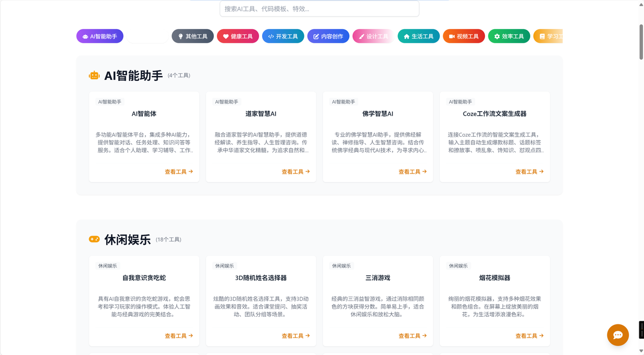The image size is (644, 355).
Task: Click the gamepad icon beside 休闲娱乐 heading
Action: pyautogui.click(x=94, y=239)
